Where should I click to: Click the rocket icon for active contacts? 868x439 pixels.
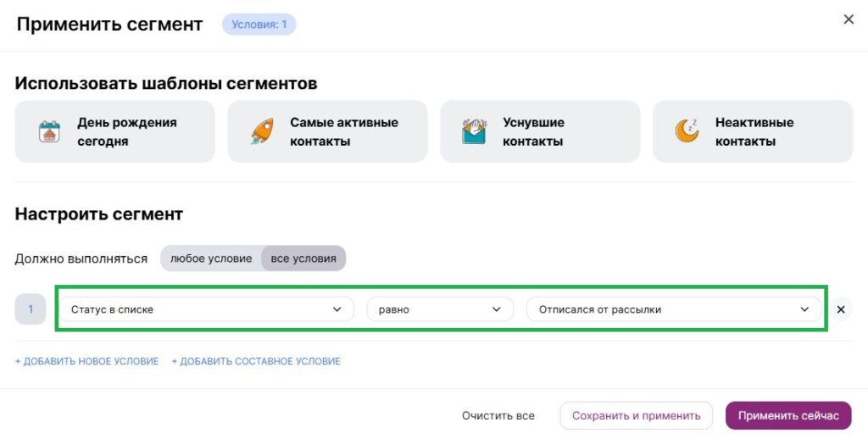coord(262,131)
